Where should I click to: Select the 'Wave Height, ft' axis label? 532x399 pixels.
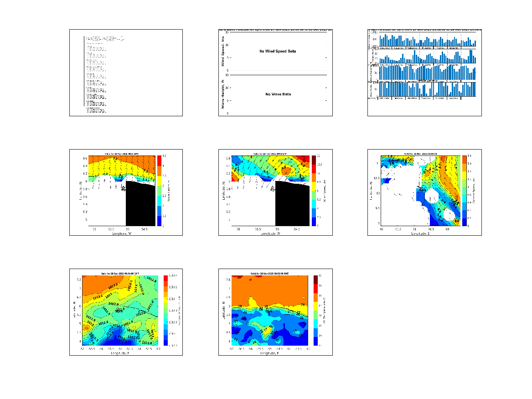(x=223, y=94)
